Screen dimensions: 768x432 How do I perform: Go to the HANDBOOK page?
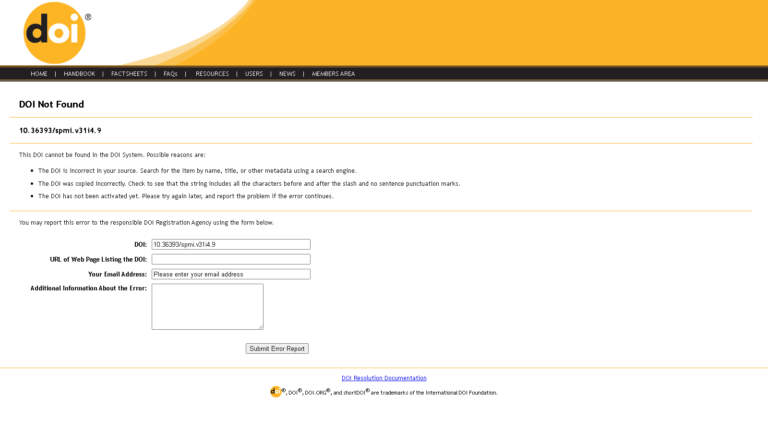coord(79,74)
